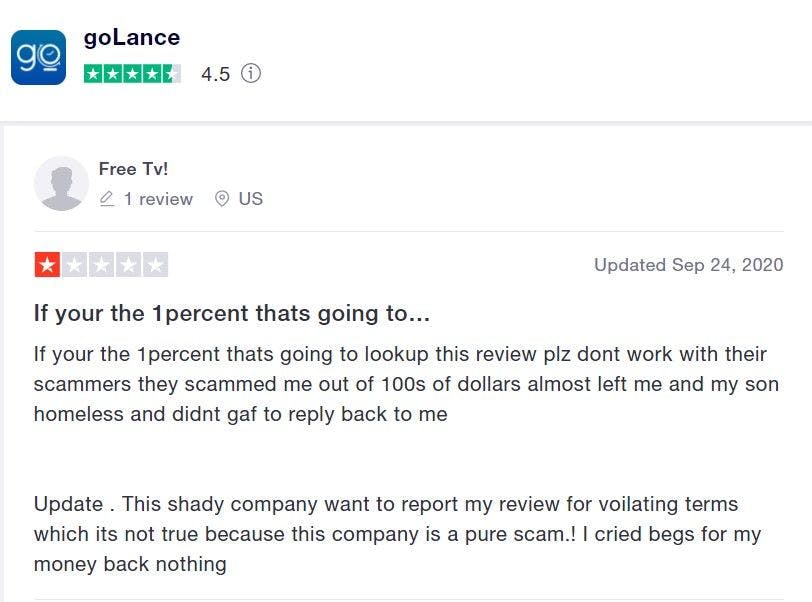Open the goLance company name heading
Viewport: 812px width, 602px height.
tap(132, 38)
